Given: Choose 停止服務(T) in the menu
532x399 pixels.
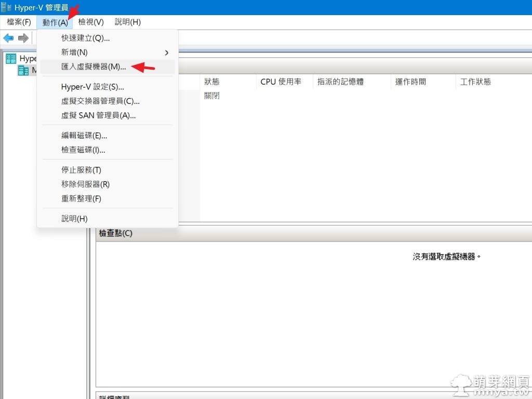Looking at the screenshot, I should [81, 170].
